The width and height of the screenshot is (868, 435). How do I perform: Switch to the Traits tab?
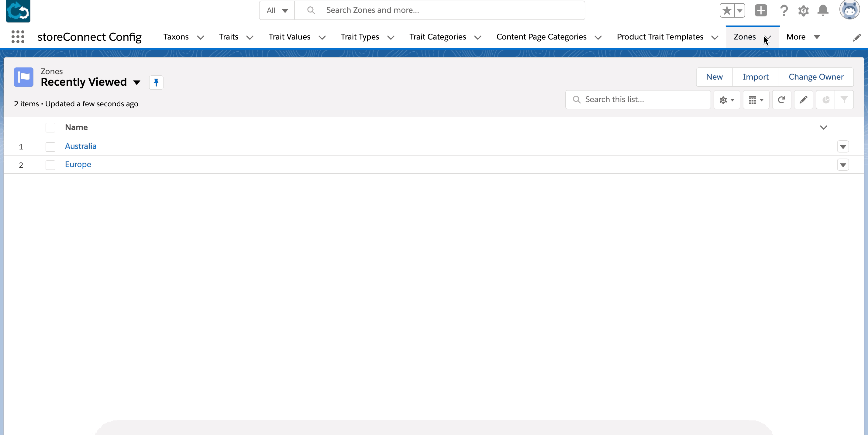229,37
